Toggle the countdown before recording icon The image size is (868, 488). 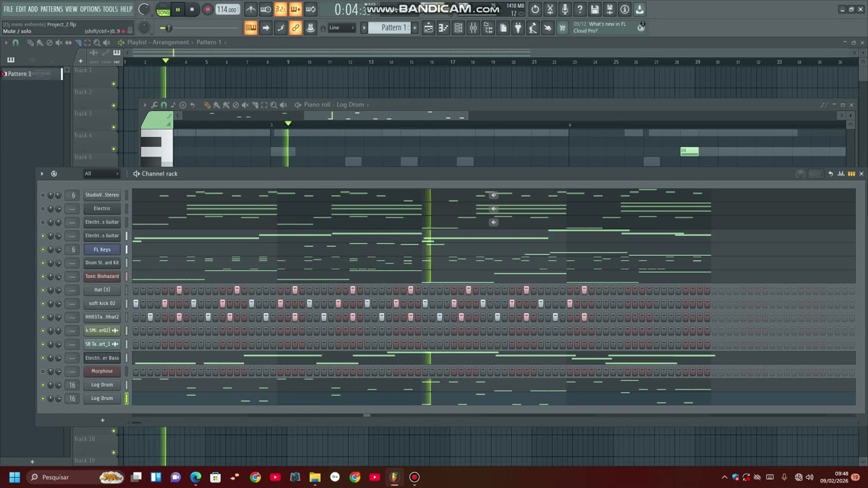[x=281, y=9]
